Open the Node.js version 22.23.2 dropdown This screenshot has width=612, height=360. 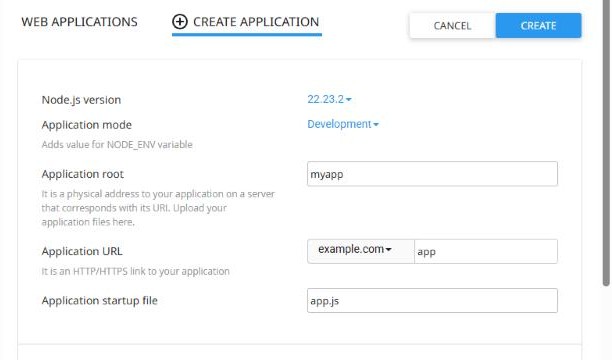[329, 100]
